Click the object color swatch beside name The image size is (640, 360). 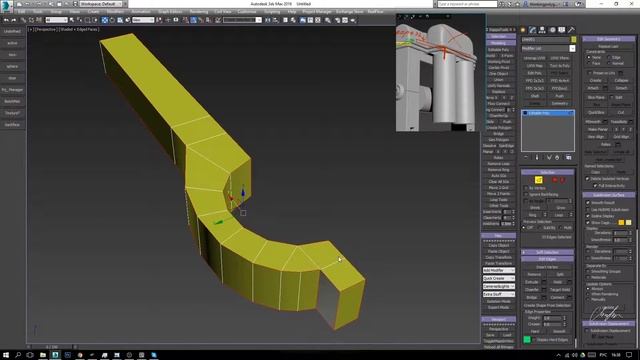573,40
